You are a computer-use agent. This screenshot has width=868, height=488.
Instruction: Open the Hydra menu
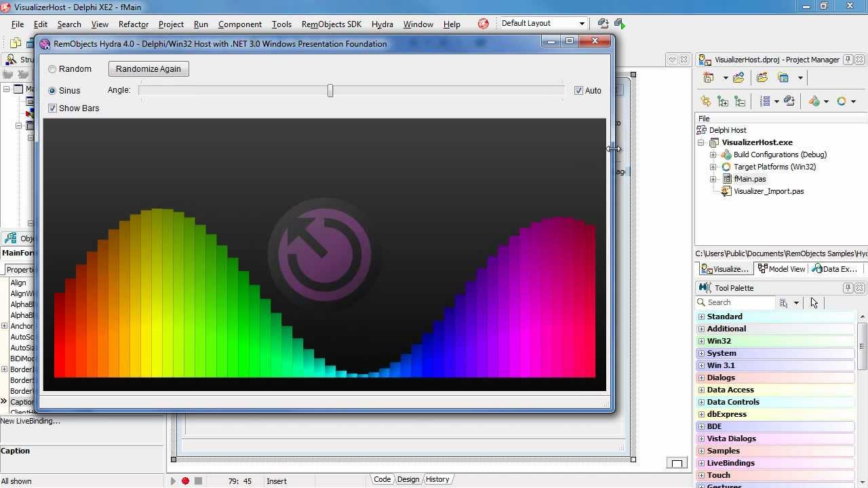(x=382, y=24)
